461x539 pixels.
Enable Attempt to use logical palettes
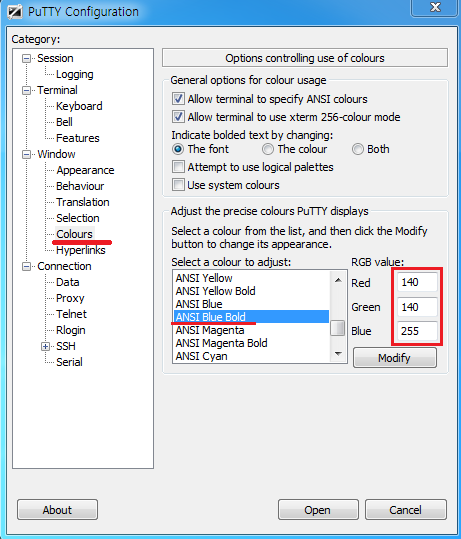point(178,167)
